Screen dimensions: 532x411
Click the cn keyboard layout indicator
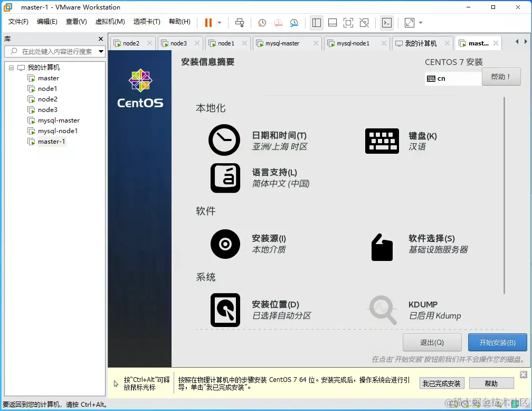coord(453,79)
